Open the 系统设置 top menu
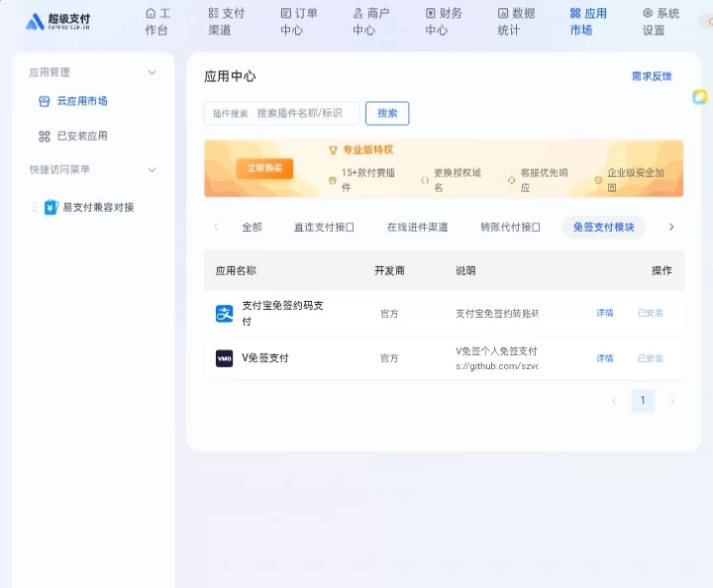Screen dimensions: 713x588 tap(661, 22)
